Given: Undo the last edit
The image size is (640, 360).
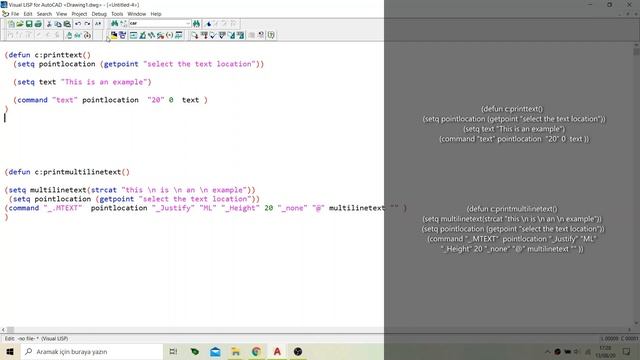Looking at the screenshot, I should click(x=78, y=24).
